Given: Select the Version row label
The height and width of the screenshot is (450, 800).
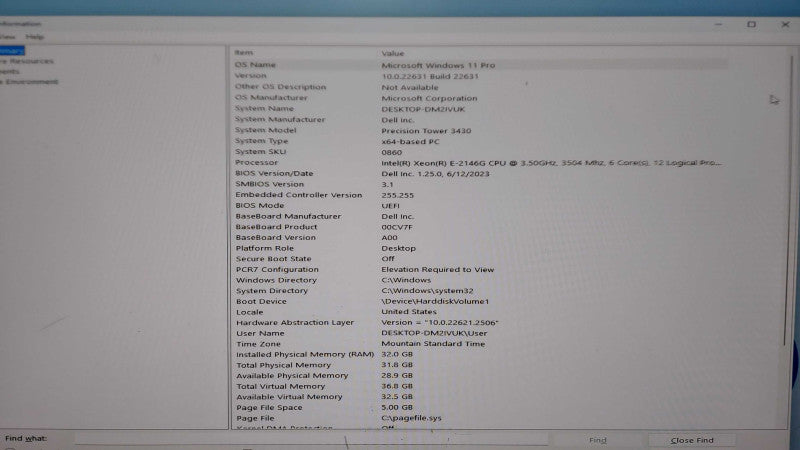Looking at the screenshot, I should (251, 76).
